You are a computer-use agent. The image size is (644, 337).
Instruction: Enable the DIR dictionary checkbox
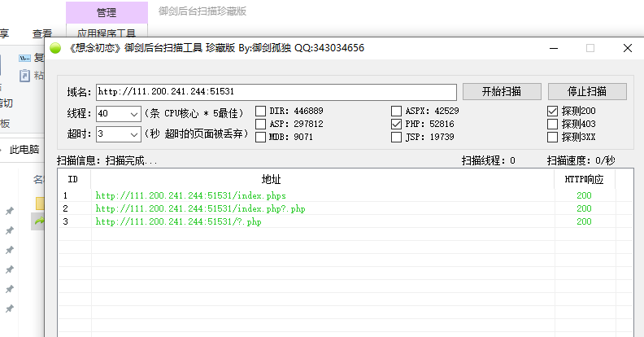tap(261, 111)
